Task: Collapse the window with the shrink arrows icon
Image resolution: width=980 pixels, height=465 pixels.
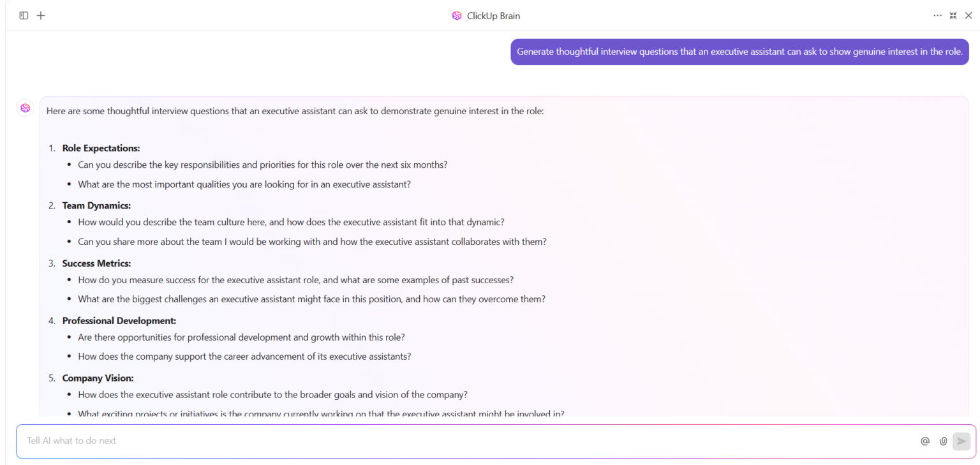Action: point(953,15)
